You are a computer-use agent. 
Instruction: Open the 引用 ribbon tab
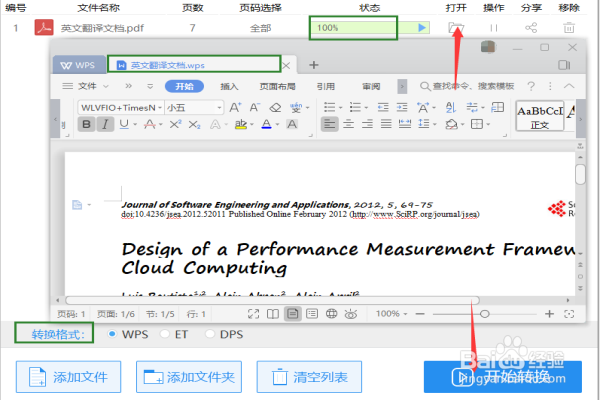(x=326, y=87)
